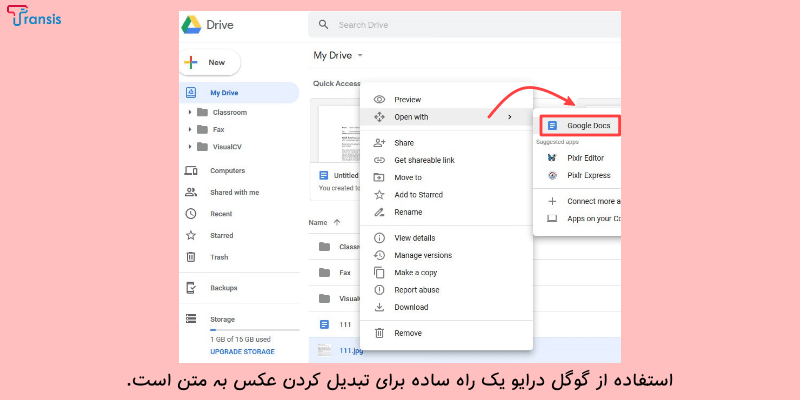The height and width of the screenshot is (400, 800).
Task: Click the 1 GB of 15 GB used text
Action: [x=240, y=339]
